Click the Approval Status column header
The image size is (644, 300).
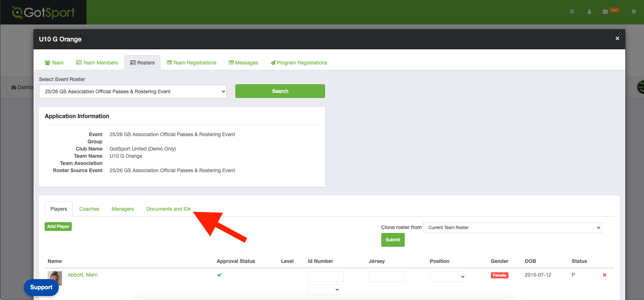[x=236, y=261]
